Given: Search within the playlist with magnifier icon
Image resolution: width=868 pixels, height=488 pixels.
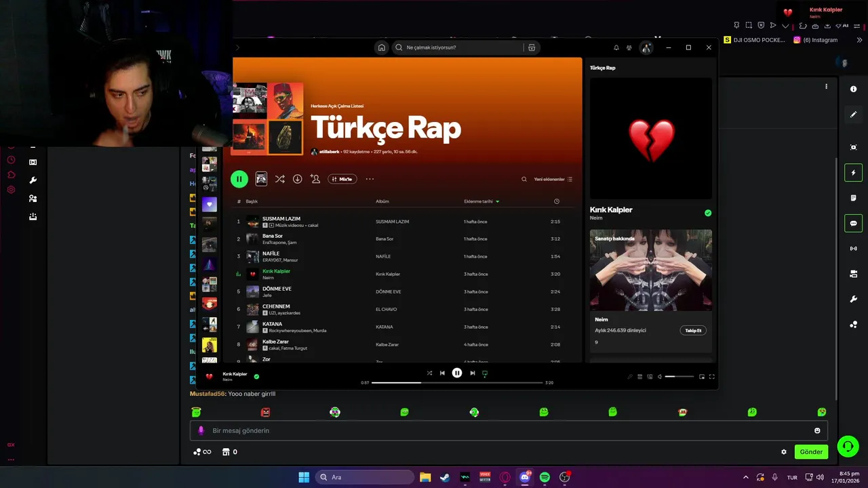Looking at the screenshot, I should tap(524, 179).
